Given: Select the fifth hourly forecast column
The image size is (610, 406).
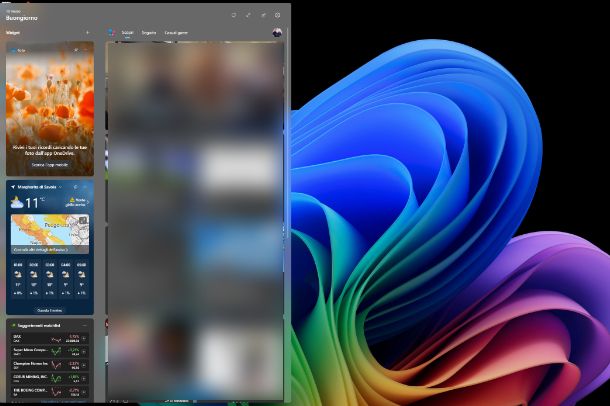Looking at the screenshot, I should click(x=82, y=279).
